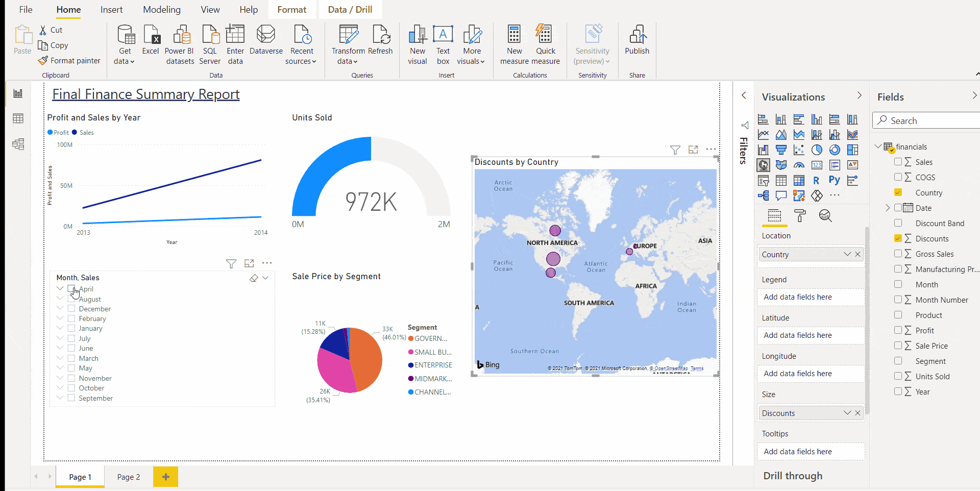This screenshot has height=491, width=980.
Task: Select the Gauge visualization icon
Action: click(x=799, y=164)
